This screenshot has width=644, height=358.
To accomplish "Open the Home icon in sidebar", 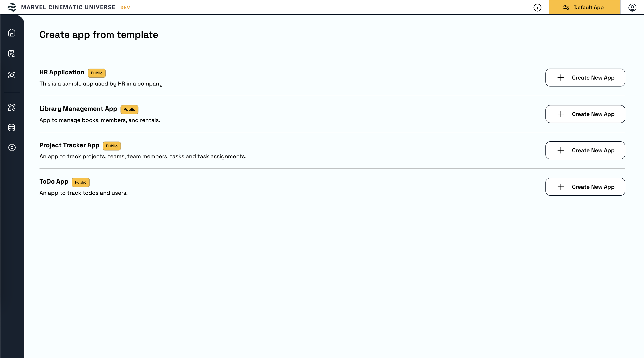I will pyautogui.click(x=12, y=33).
